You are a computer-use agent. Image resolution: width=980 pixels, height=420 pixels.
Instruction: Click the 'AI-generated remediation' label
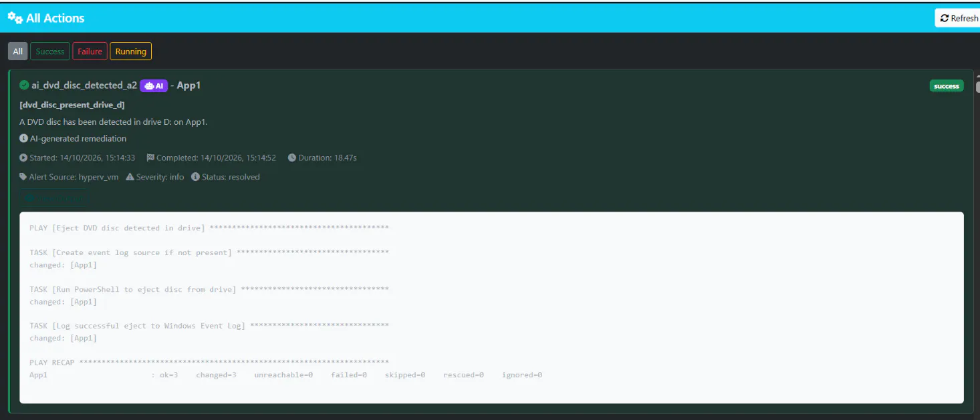(x=78, y=139)
